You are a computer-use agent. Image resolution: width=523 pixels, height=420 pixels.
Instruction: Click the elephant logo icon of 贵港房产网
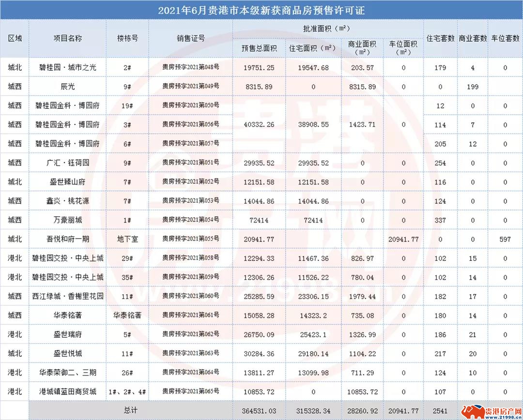(x=472, y=412)
